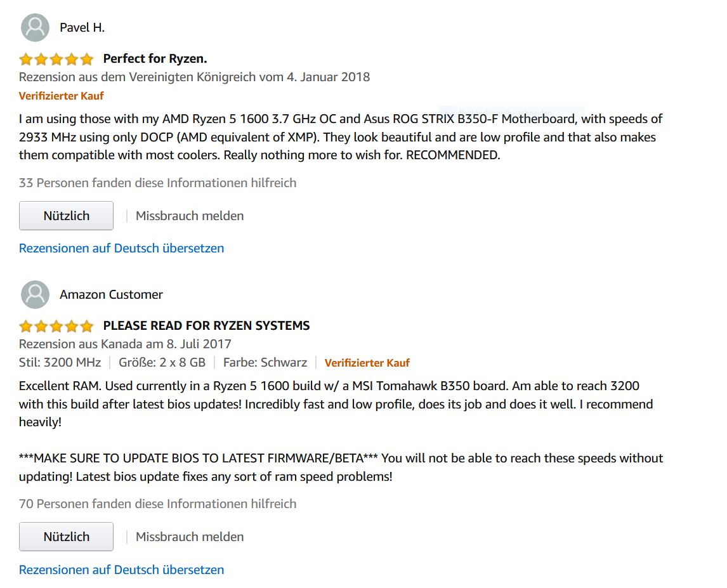Click Rezensionen auf Deutsch übersetzen under second review
The width and height of the screenshot is (727, 588).
[121, 570]
